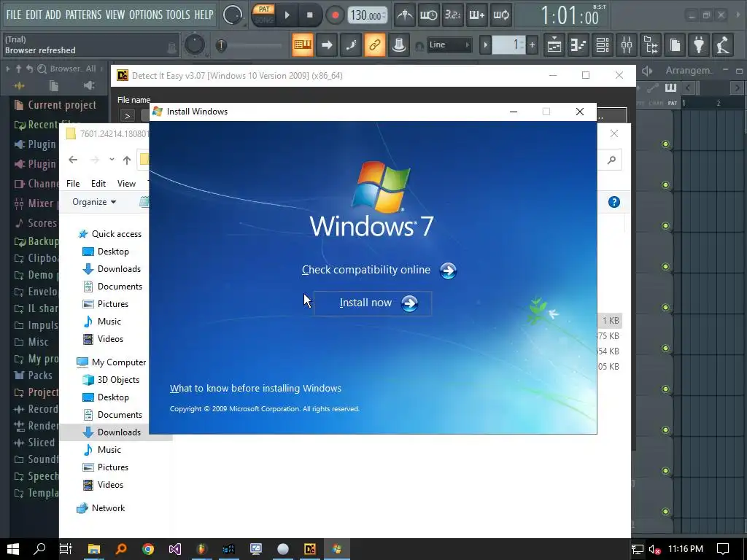Viewport: 747px width, 560px height.
Task: Toggle the orange link chain icon
Action: 375,45
